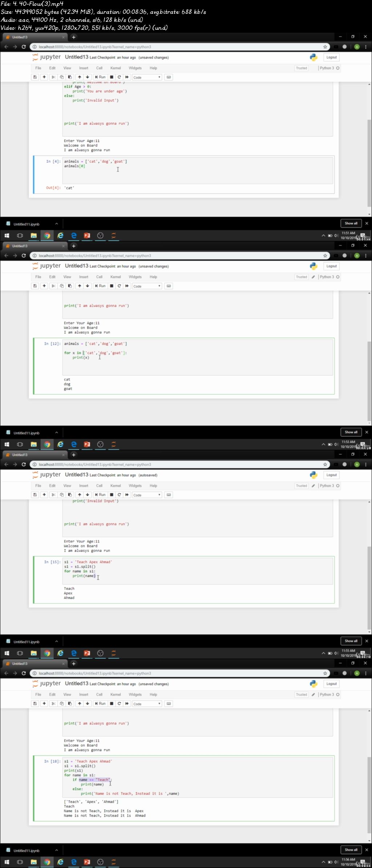Click edit pencil icon in In [18] frame
The height and width of the screenshot is (868, 372).
pyautogui.click(x=313, y=694)
